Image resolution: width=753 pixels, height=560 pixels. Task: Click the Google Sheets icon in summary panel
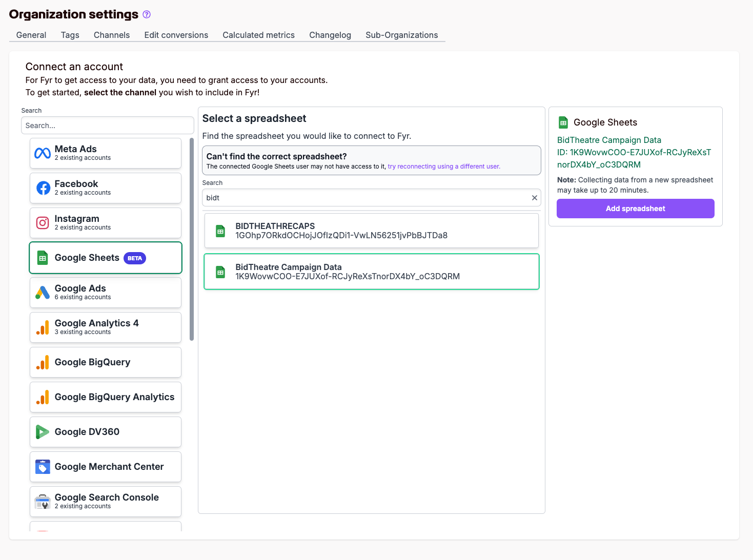[x=563, y=122]
